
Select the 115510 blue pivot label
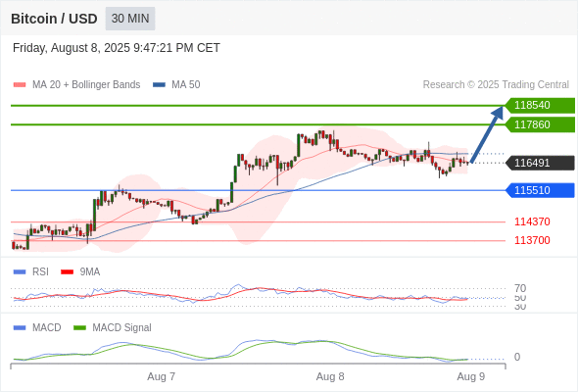coord(540,190)
